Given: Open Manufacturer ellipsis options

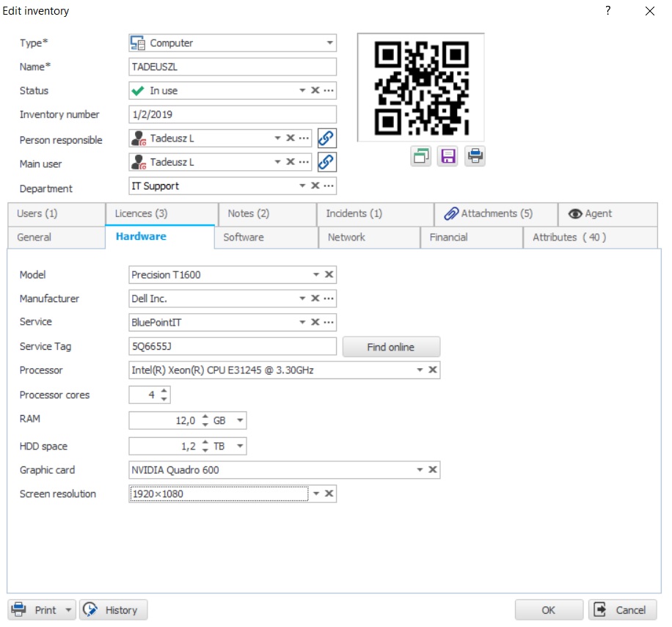Looking at the screenshot, I should [329, 298].
